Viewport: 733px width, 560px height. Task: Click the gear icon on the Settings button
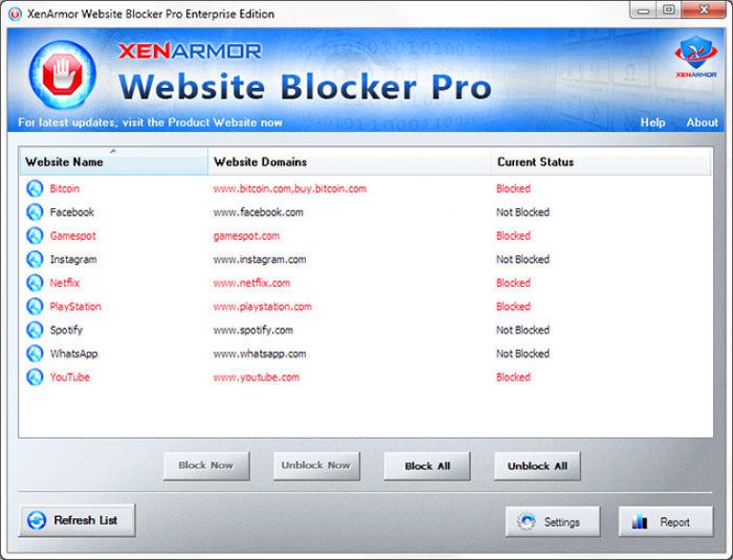[527, 522]
